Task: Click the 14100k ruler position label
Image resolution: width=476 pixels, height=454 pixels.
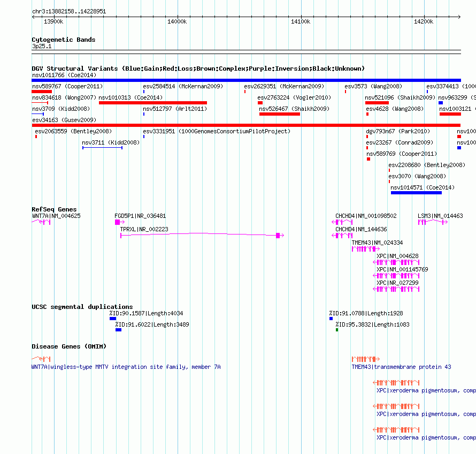Action: 301,21
